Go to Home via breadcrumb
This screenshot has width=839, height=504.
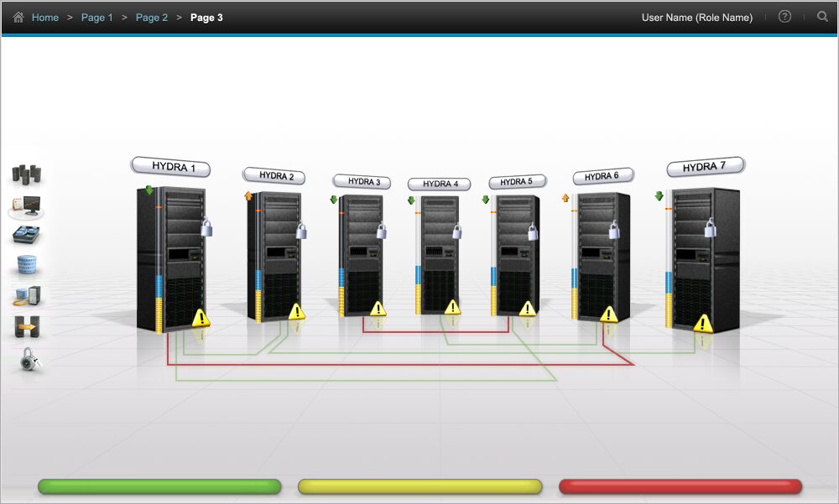[x=44, y=18]
